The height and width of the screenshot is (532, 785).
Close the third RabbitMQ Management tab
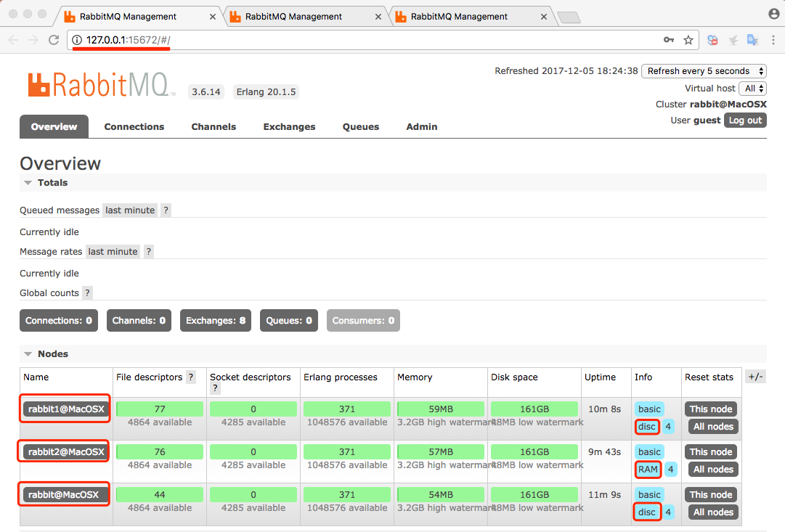(544, 17)
